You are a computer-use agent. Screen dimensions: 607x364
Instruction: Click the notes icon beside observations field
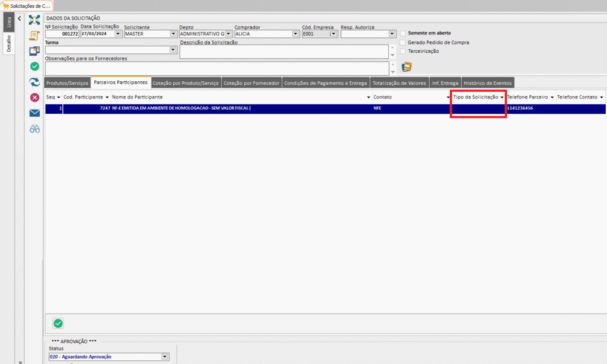click(x=407, y=67)
